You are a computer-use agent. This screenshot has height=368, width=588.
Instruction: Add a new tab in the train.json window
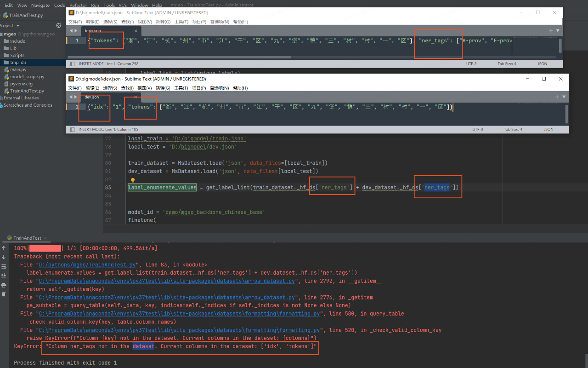[x=551, y=31]
